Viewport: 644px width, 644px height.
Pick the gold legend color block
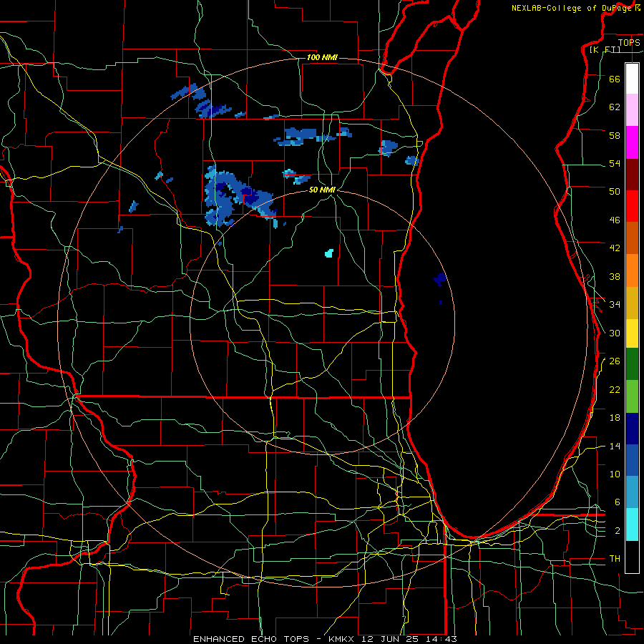pyautogui.click(x=632, y=303)
